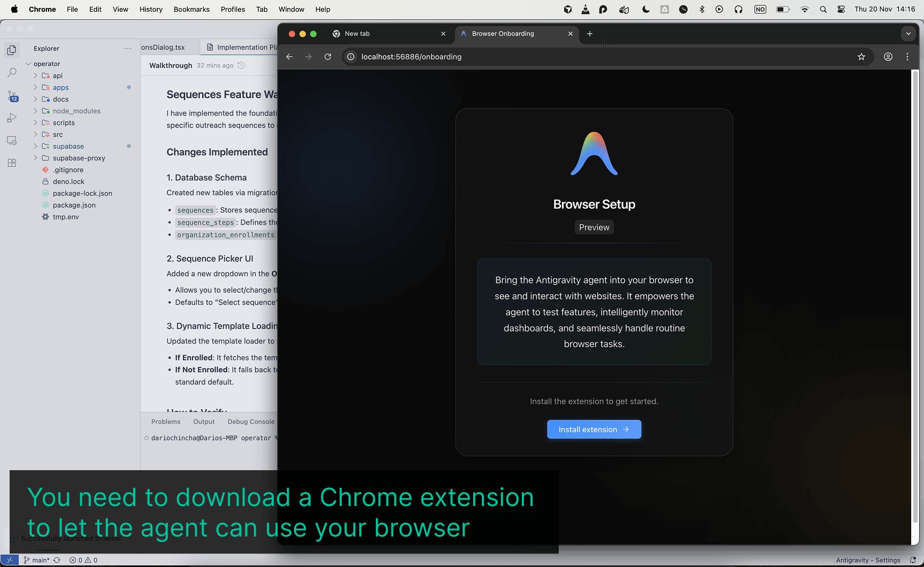Image resolution: width=924 pixels, height=567 pixels.
Task: Bookmark this page with the star icon
Action: [x=861, y=57]
